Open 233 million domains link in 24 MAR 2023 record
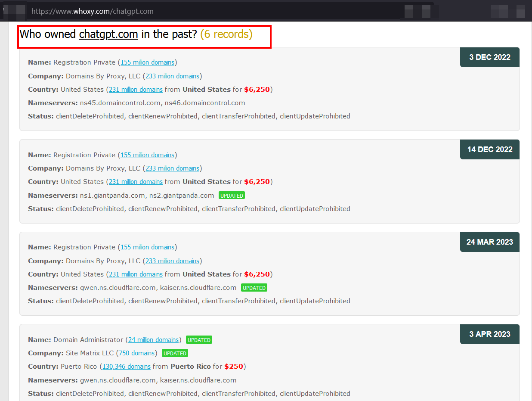 pos(172,261)
